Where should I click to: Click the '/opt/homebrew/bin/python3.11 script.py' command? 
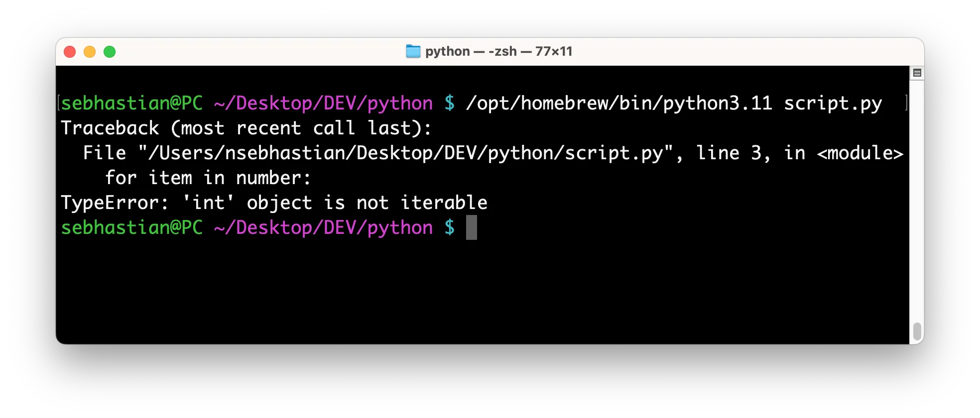(674, 103)
